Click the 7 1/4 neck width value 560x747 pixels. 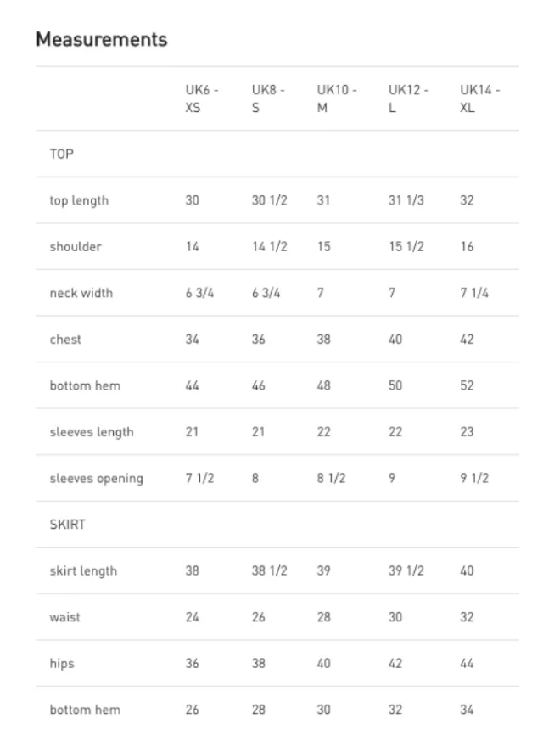tap(474, 293)
